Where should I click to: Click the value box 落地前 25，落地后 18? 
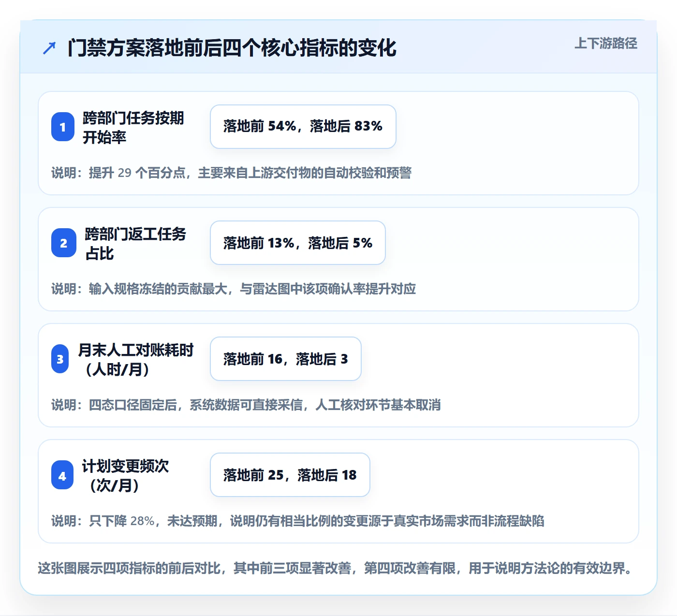click(290, 475)
